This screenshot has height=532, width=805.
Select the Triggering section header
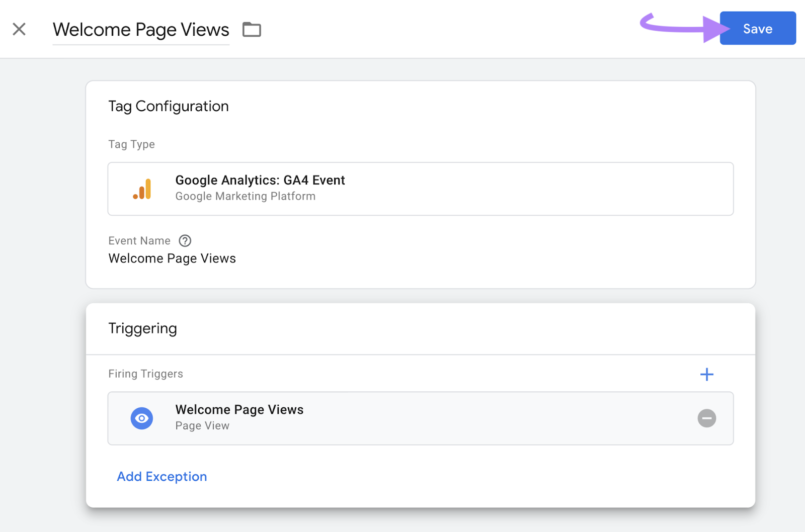[x=142, y=328]
